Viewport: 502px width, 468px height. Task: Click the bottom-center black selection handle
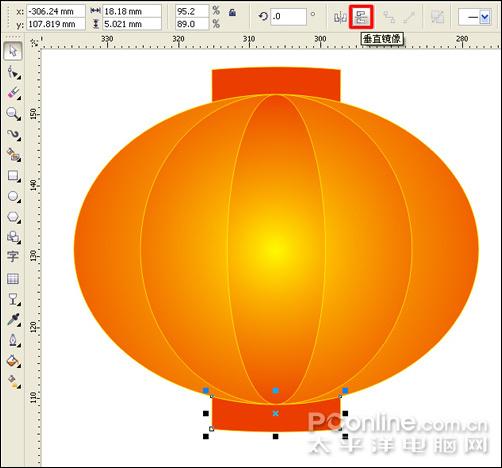(275, 436)
